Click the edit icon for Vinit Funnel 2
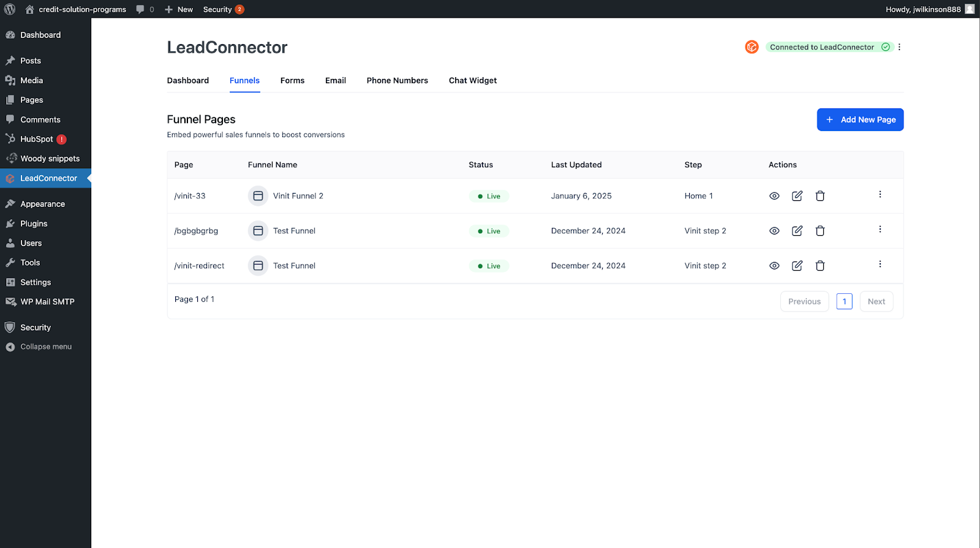Screen dimensions: 980x548 797,196
